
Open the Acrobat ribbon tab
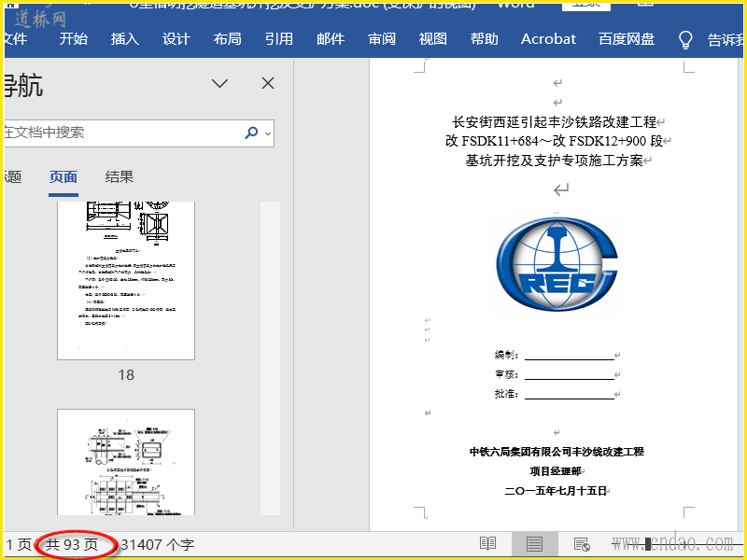548,38
